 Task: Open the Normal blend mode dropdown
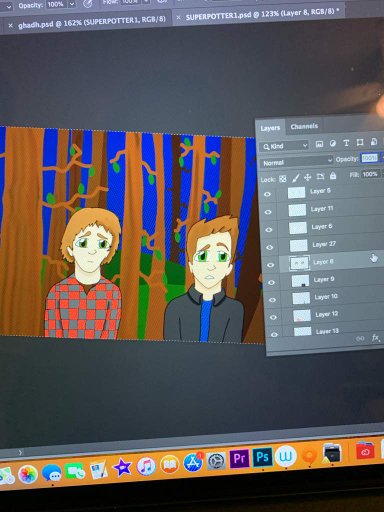click(297, 162)
